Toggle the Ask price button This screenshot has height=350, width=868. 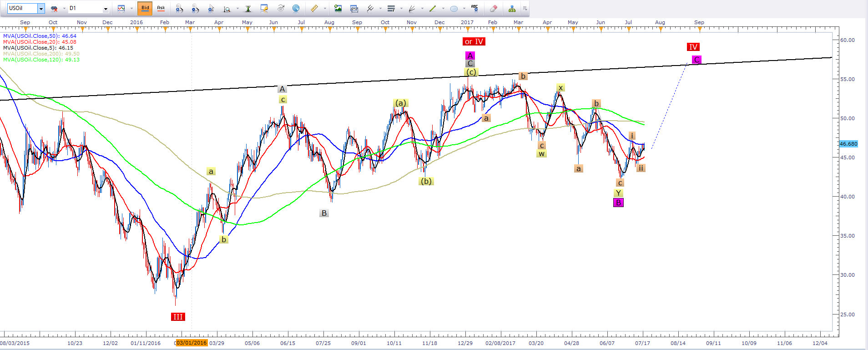coord(161,8)
